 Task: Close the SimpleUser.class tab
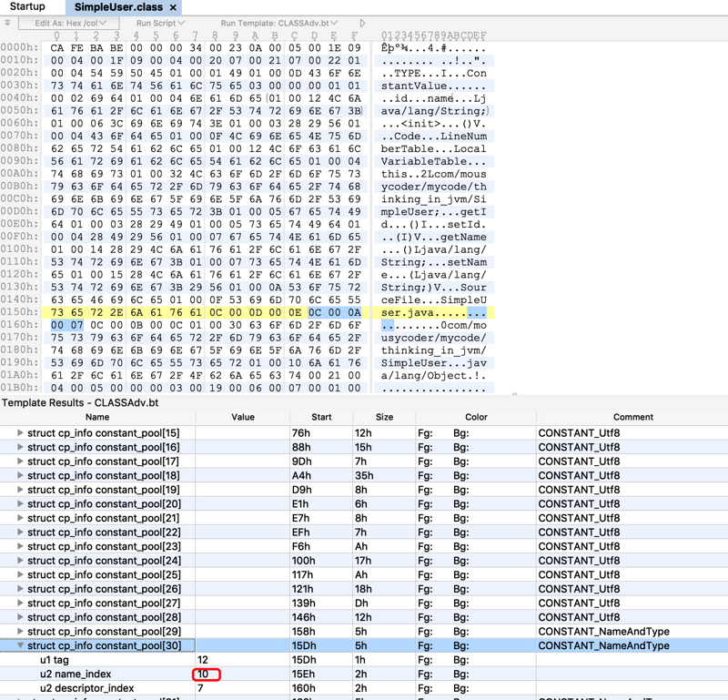(x=173, y=7)
